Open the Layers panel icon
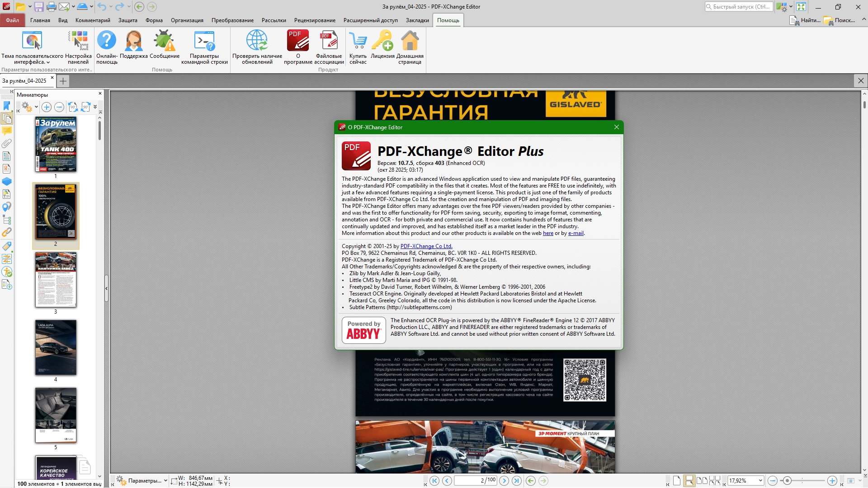 coord(6,182)
